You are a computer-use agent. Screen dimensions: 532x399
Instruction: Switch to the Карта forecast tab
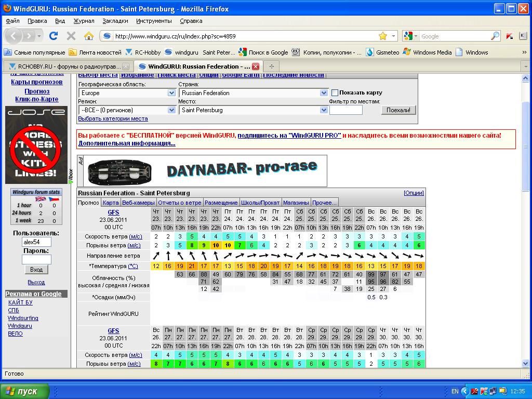point(111,203)
